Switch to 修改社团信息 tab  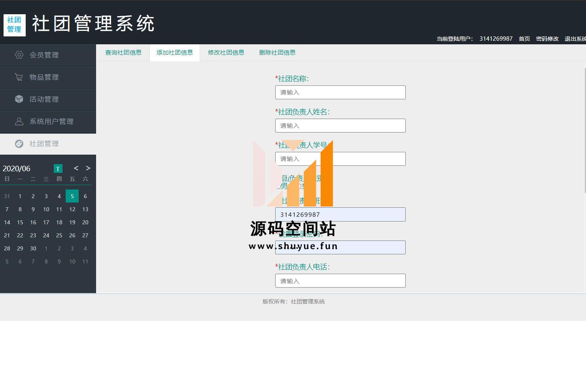click(x=226, y=53)
